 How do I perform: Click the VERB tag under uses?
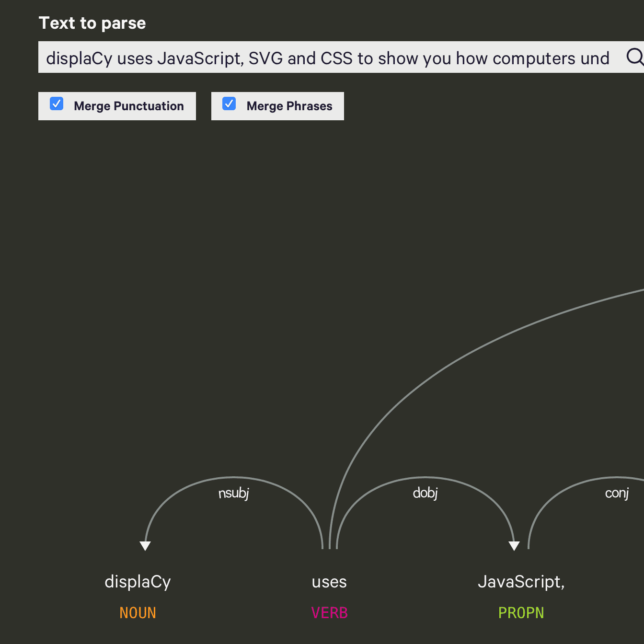pos(330,613)
